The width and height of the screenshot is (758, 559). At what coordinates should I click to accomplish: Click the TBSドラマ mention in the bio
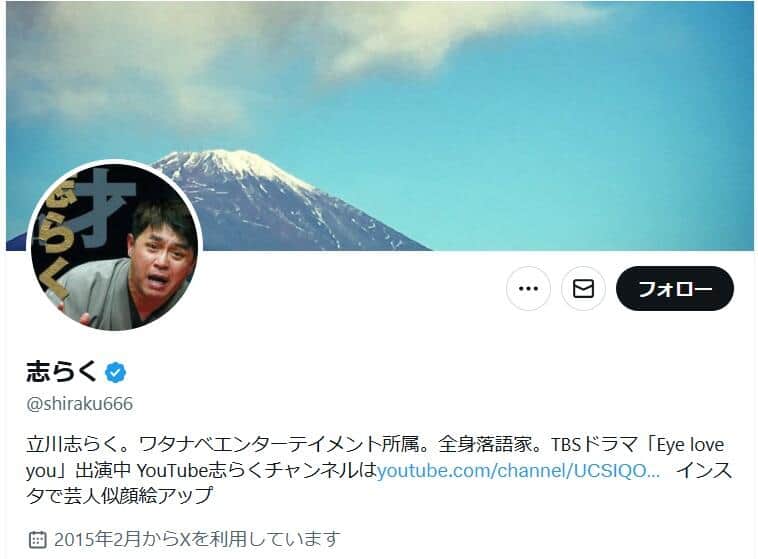594,444
